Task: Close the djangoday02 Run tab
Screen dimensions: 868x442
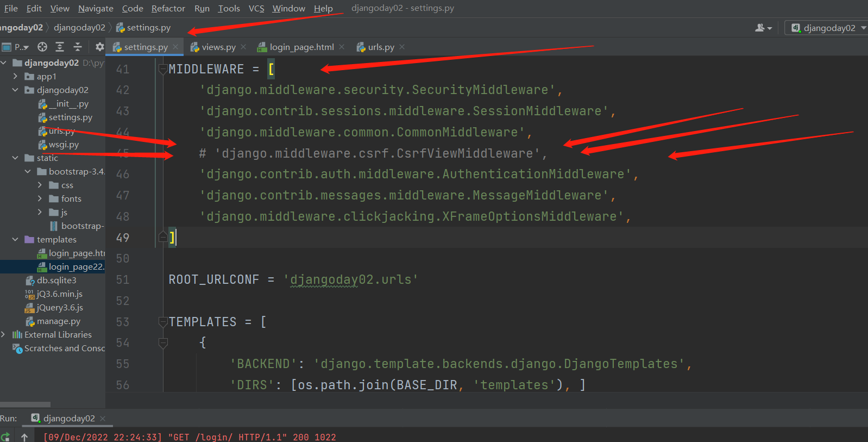Action: (103, 418)
